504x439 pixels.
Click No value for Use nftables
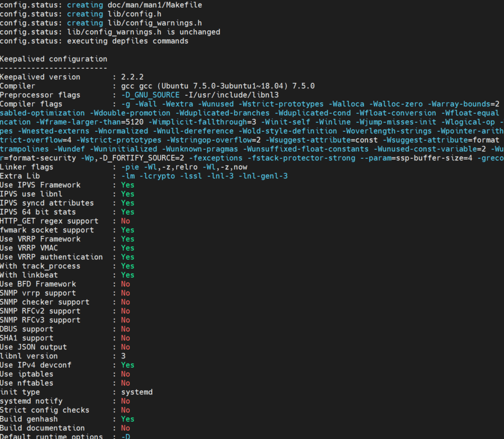point(126,383)
